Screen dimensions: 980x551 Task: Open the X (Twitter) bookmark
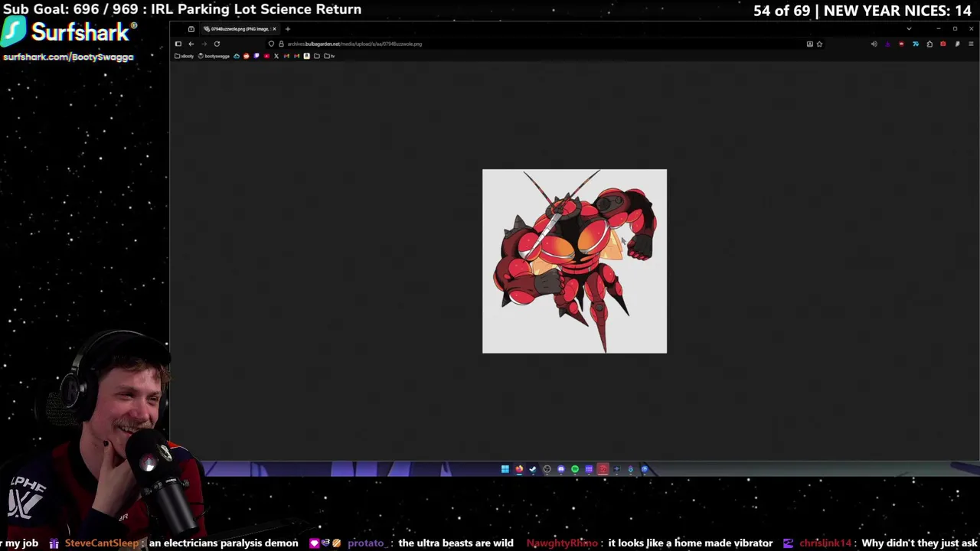pyautogui.click(x=276, y=56)
